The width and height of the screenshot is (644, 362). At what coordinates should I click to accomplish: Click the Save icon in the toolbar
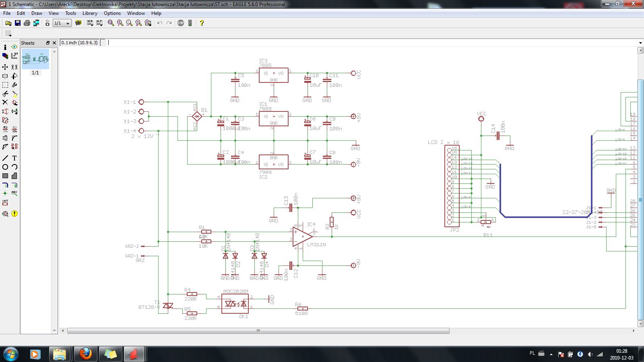18,23
